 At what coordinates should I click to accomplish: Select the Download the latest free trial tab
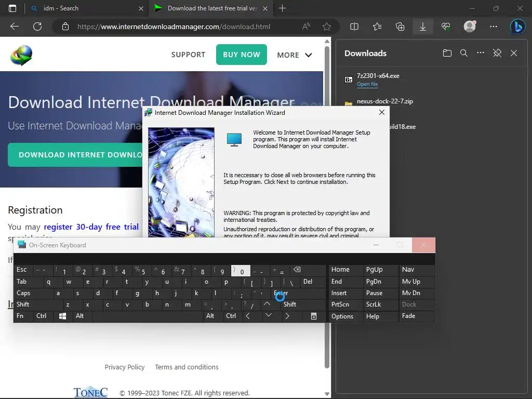[212, 8]
